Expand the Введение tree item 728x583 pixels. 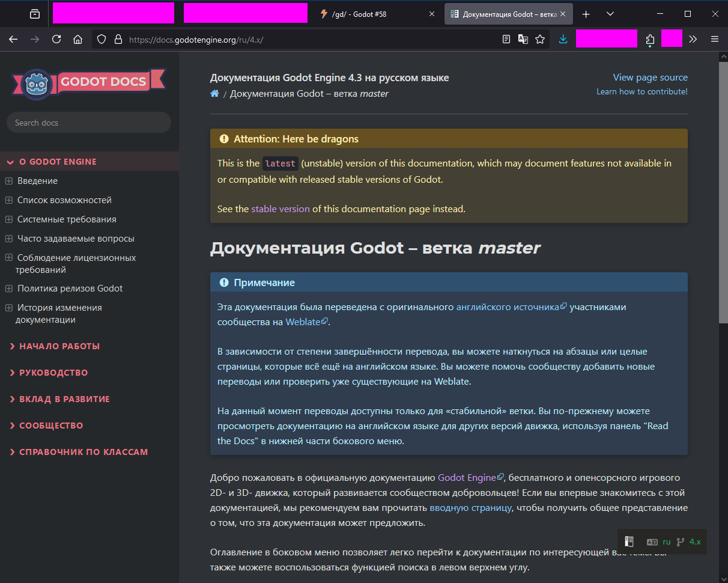tap(9, 181)
